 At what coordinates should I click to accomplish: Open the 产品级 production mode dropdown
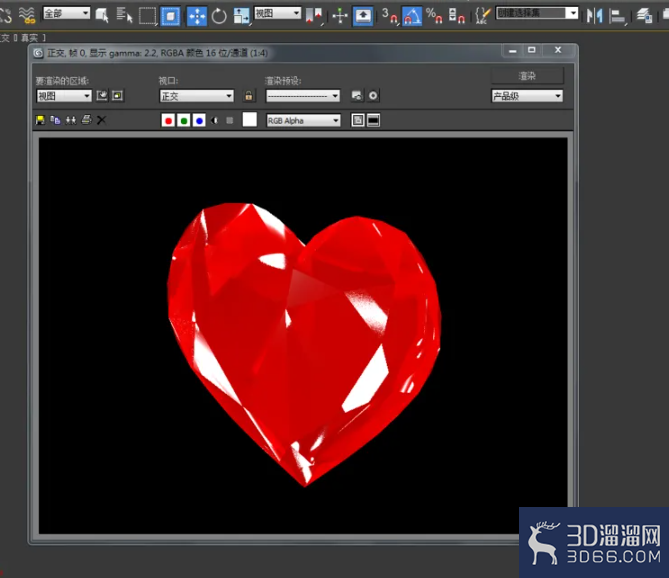coord(527,96)
